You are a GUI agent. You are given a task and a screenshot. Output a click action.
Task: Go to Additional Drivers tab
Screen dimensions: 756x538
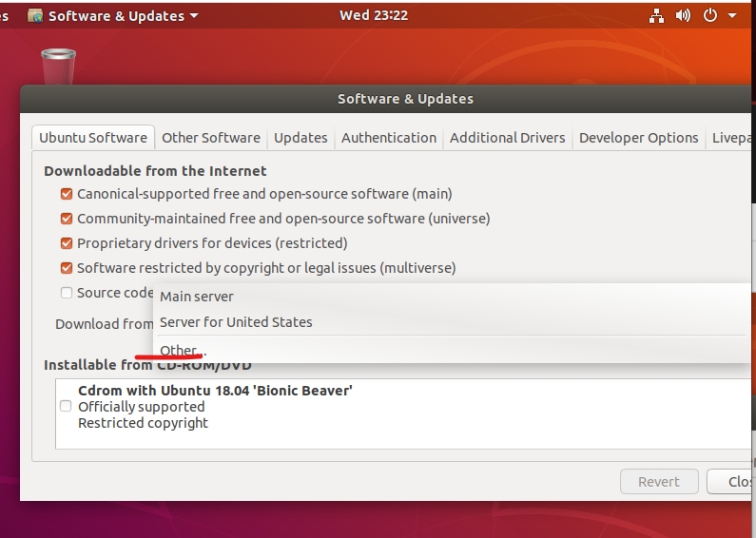(x=507, y=138)
